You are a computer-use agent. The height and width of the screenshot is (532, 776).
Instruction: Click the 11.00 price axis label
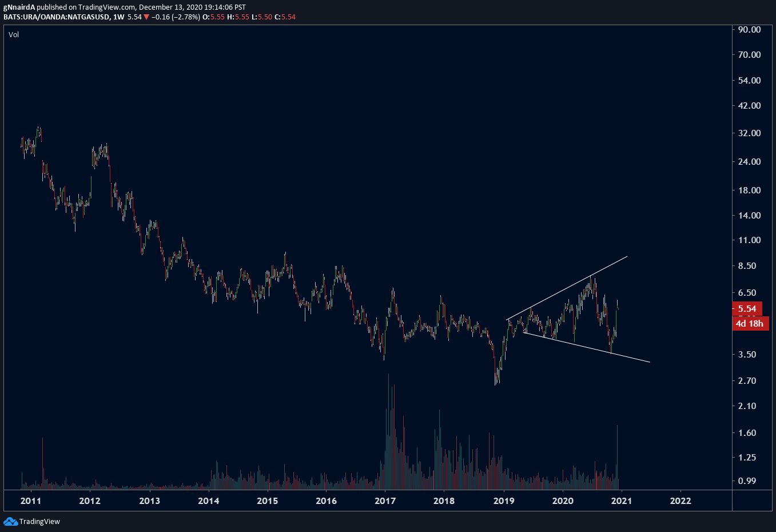pos(749,240)
